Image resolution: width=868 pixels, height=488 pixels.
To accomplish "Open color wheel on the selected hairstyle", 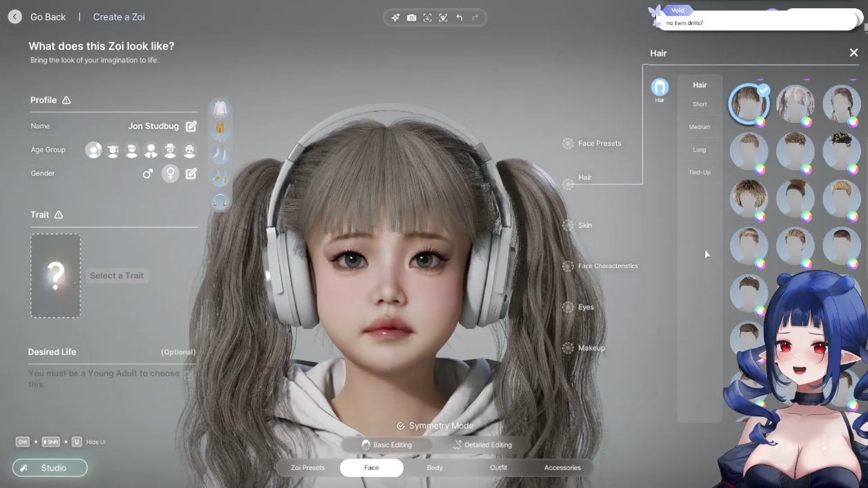I will coord(760,122).
